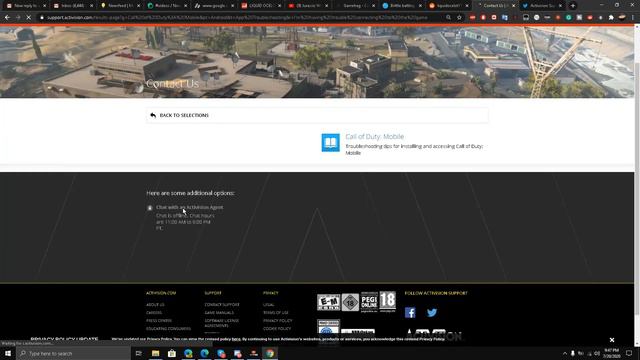Show hidden system tray icons chevron
This screenshot has width=640, height=360.
tap(565, 353)
